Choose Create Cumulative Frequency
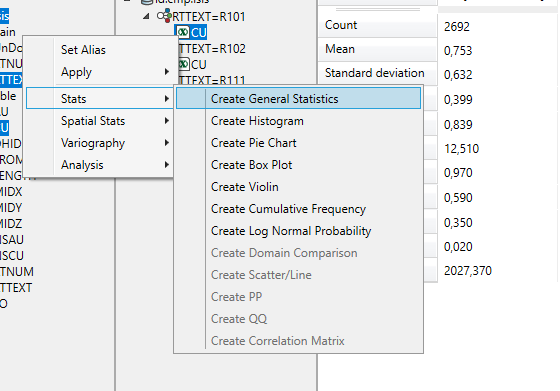The height and width of the screenshot is (391, 560). tap(298, 209)
